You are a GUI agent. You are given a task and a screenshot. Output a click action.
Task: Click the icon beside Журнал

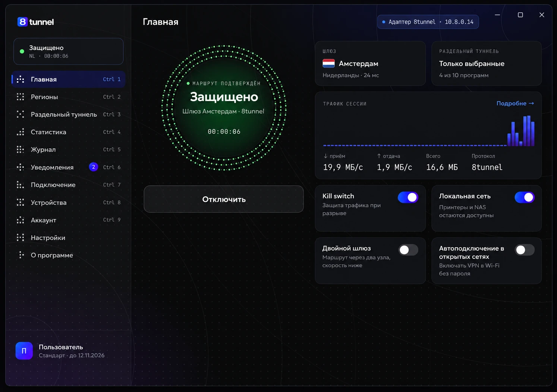tap(21, 149)
